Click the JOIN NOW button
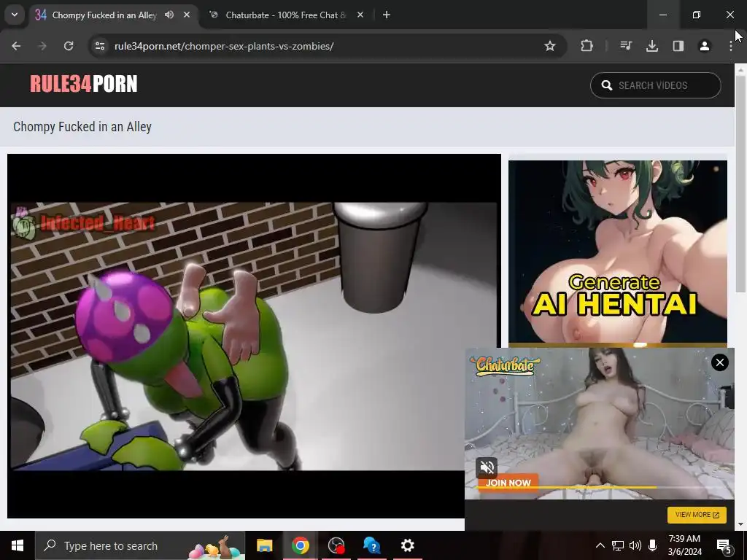The width and height of the screenshot is (747, 560). coord(508,483)
